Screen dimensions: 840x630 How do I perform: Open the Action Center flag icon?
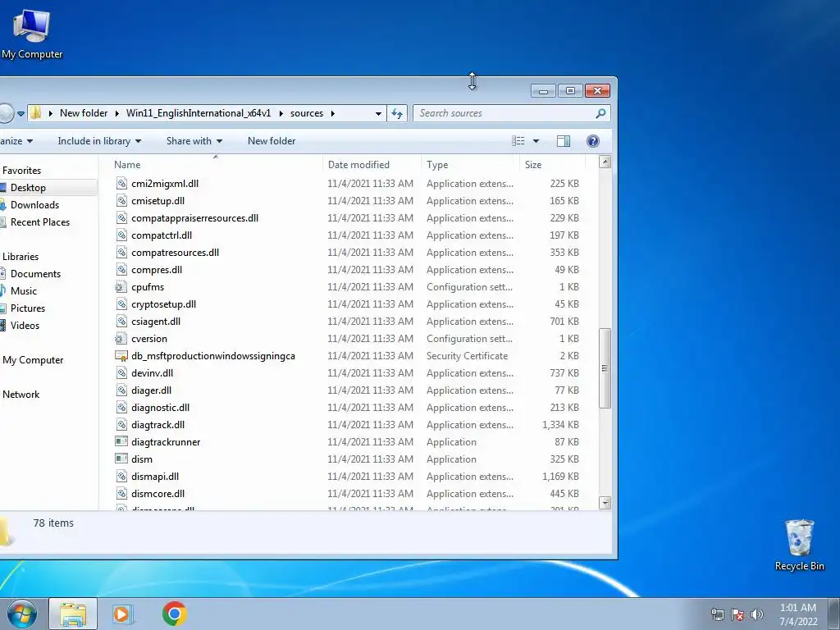tap(737, 614)
